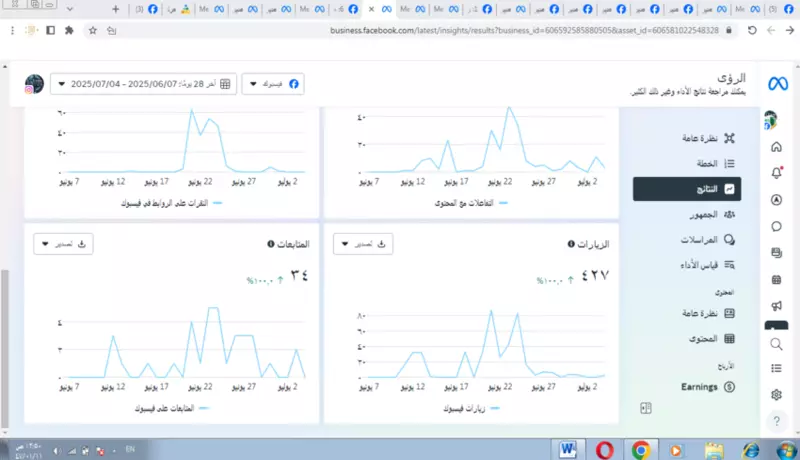The width and height of the screenshot is (800, 460).
Task: Click the Meta logo in the sidebar
Action: tap(778, 84)
